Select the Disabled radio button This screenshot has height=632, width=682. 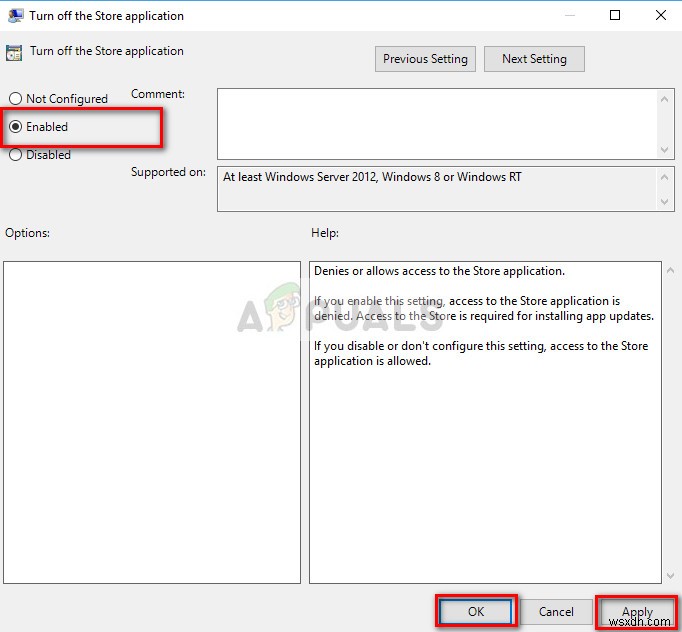click(16, 154)
